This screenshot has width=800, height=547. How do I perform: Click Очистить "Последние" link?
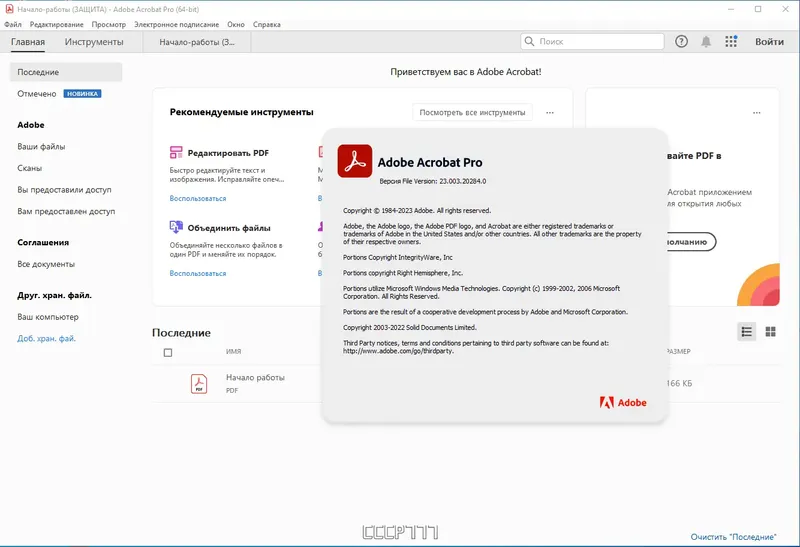[x=733, y=537]
